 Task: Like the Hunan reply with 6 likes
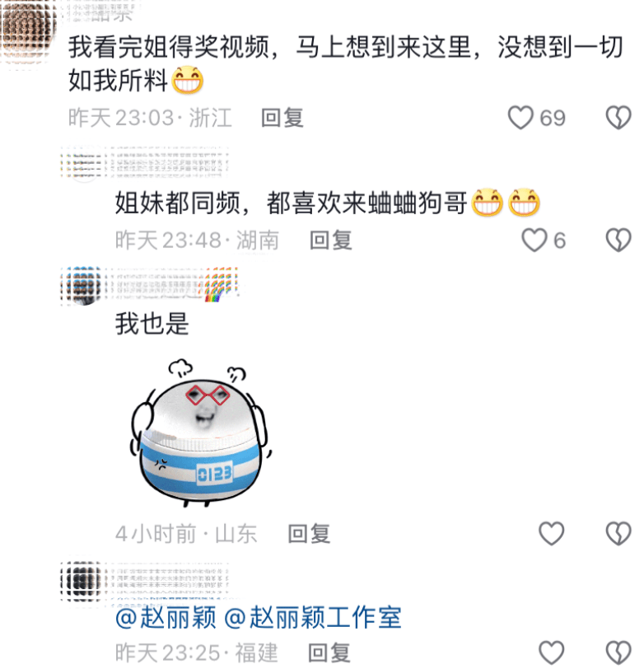click(534, 241)
